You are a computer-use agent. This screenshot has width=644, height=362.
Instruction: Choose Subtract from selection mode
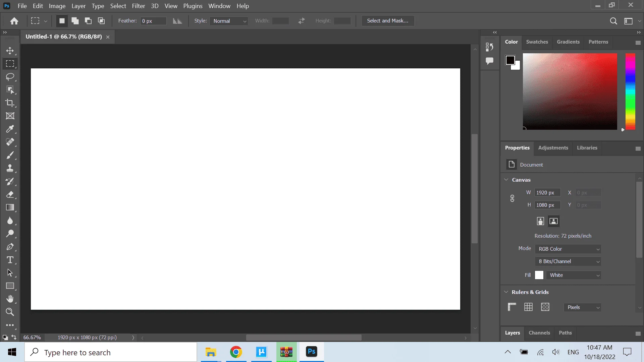tap(88, 21)
